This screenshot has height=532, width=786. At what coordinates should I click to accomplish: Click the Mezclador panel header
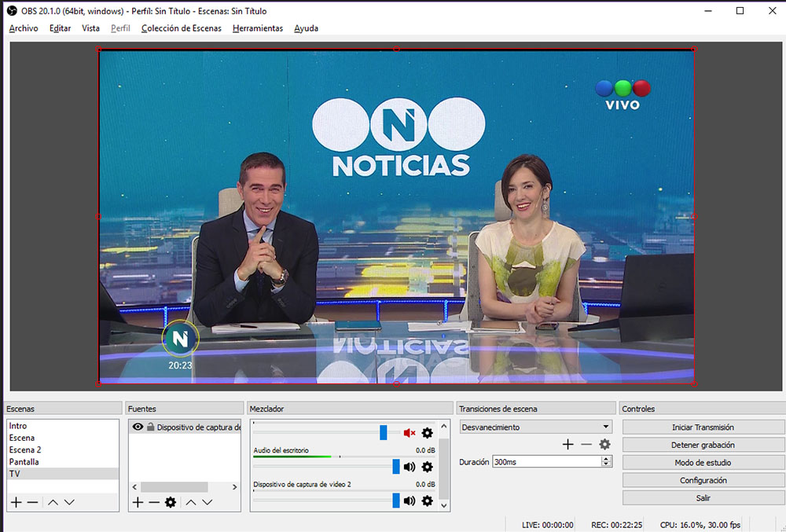(350, 409)
